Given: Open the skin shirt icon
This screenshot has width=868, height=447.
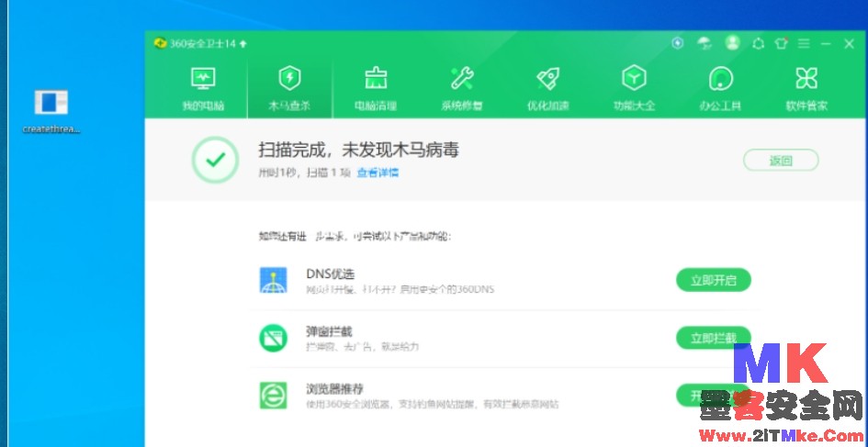Looking at the screenshot, I should click(x=781, y=44).
